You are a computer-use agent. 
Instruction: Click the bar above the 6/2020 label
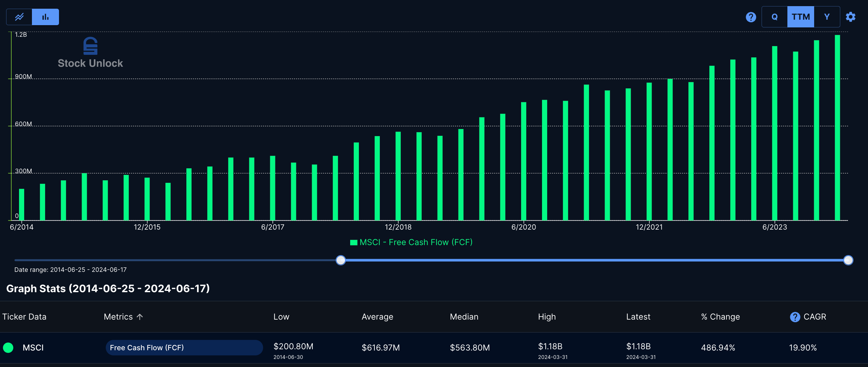point(524,161)
